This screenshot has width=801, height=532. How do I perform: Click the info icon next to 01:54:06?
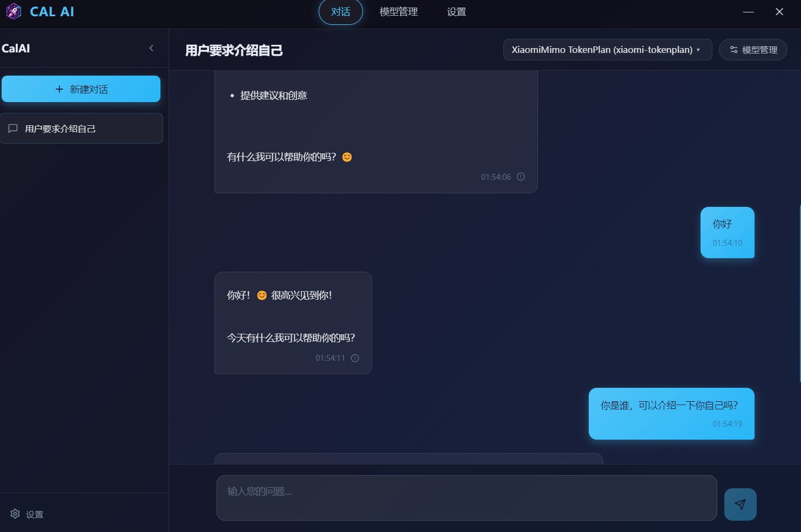[x=521, y=177]
